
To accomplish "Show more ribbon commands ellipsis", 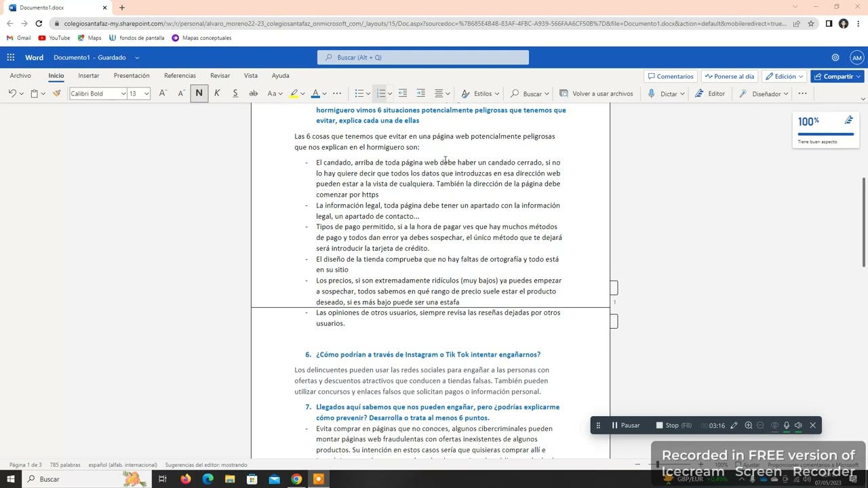I will (802, 94).
